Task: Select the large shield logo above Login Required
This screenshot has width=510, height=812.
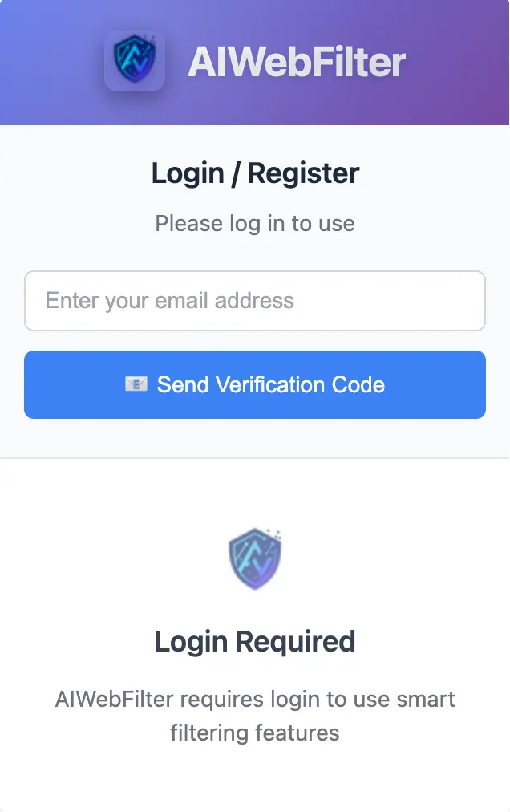Action: pyautogui.click(x=255, y=557)
